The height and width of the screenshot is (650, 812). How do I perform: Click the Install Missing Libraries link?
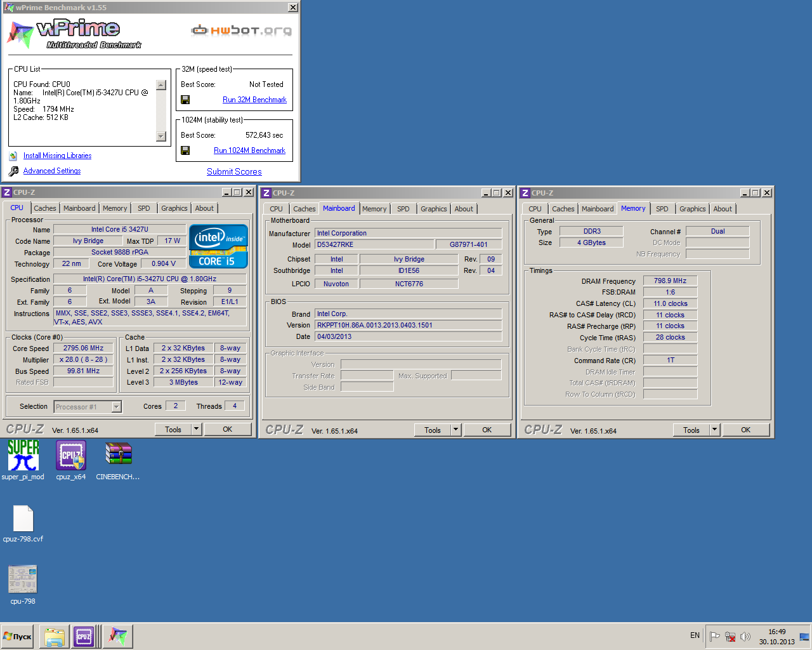57,156
